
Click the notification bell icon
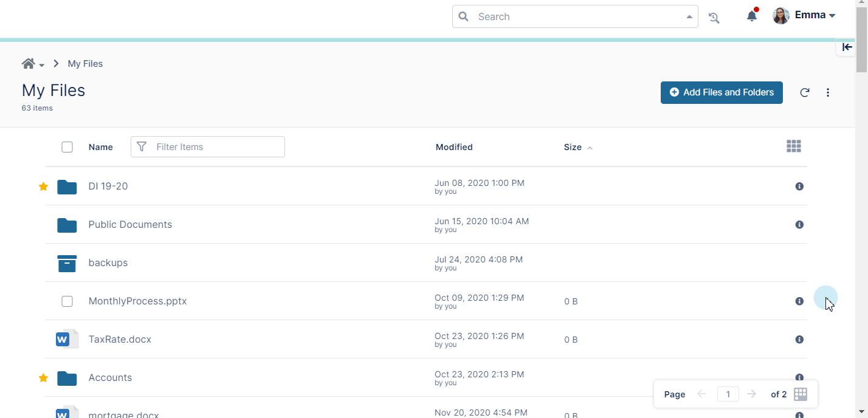pos(752,16)
